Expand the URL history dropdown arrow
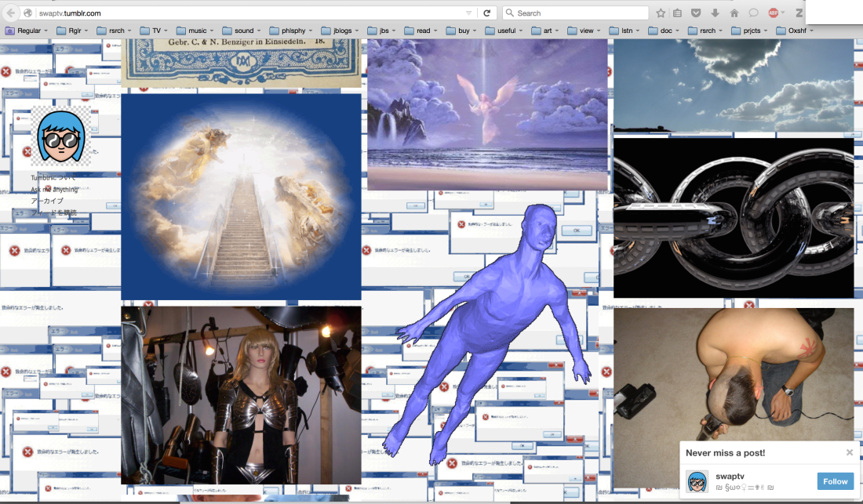863x504 pixels. tap(469, 13)
